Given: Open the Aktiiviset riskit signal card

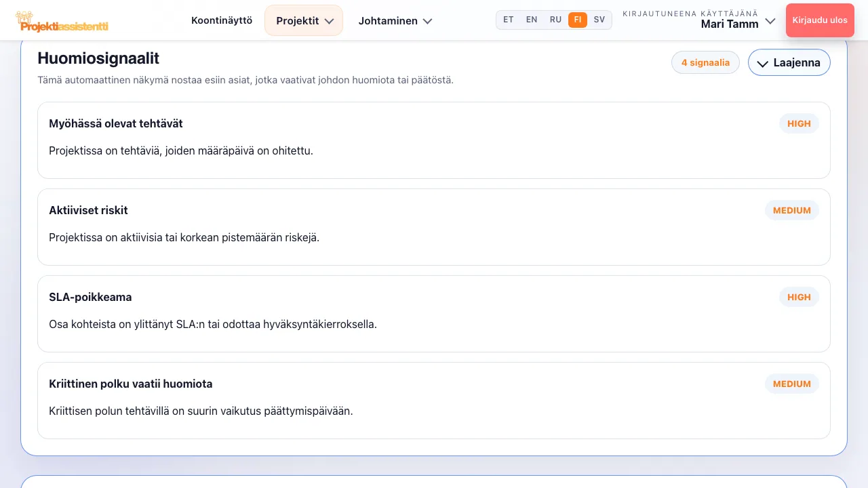Looking at the screenshot, I should 434,227.
